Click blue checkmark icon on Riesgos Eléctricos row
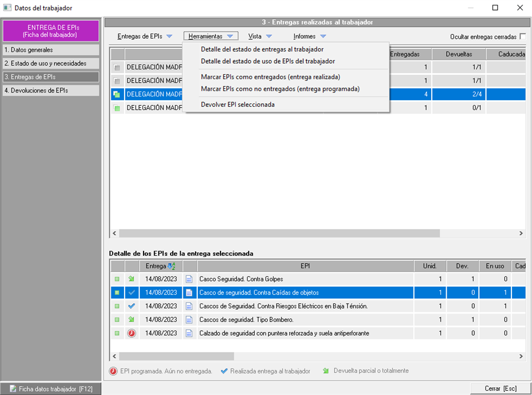532x395 pixels. (x=131, y=306)
